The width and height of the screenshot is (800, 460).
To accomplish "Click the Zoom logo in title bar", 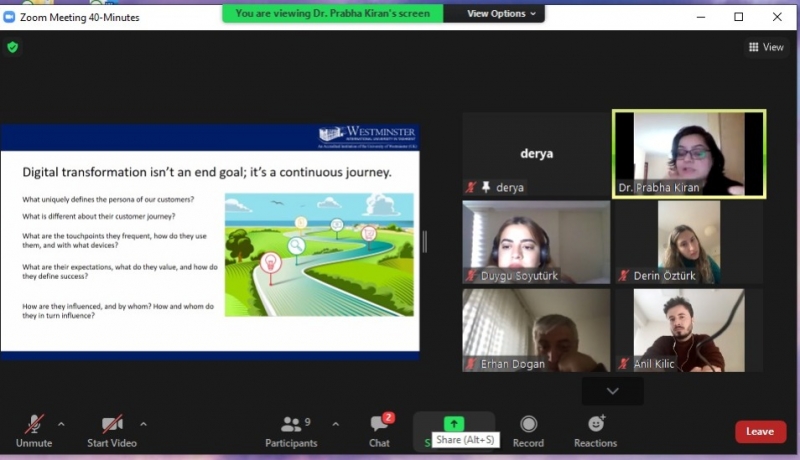I will [x=11, y=17].
